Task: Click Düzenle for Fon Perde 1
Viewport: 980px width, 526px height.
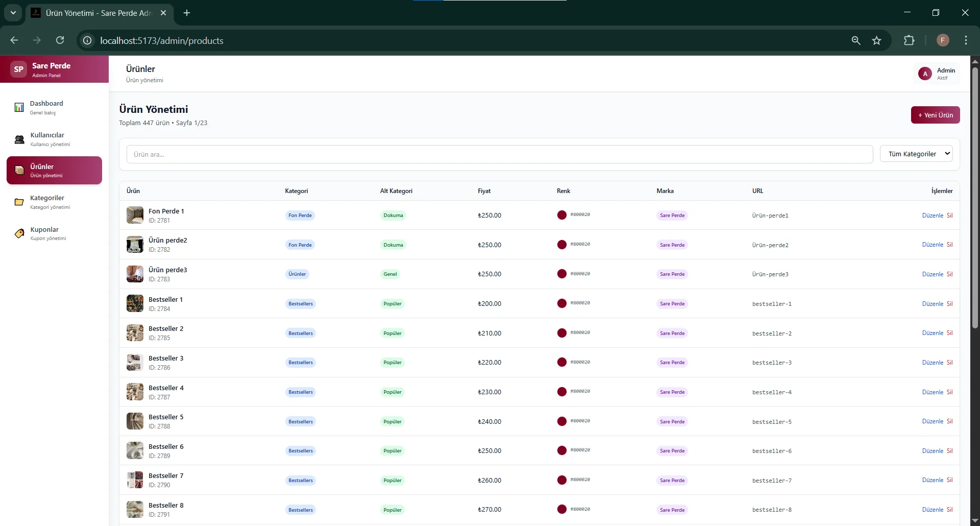Action: (933, 216)
